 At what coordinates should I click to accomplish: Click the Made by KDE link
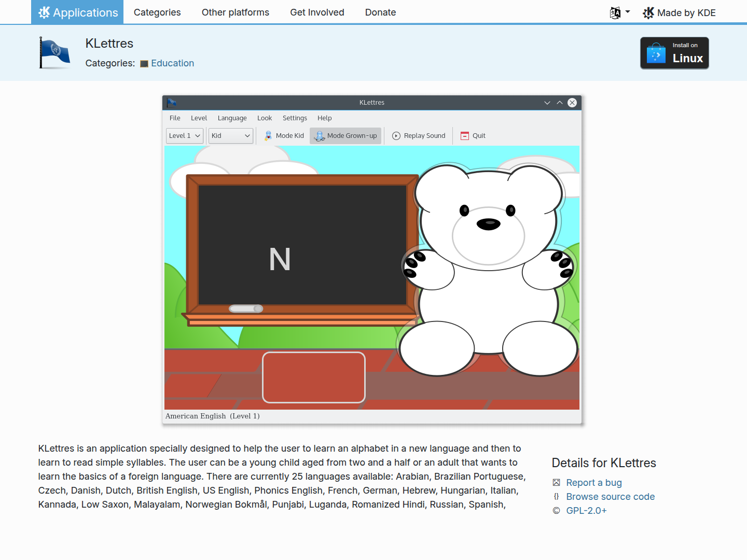click(x=679, y=13)
